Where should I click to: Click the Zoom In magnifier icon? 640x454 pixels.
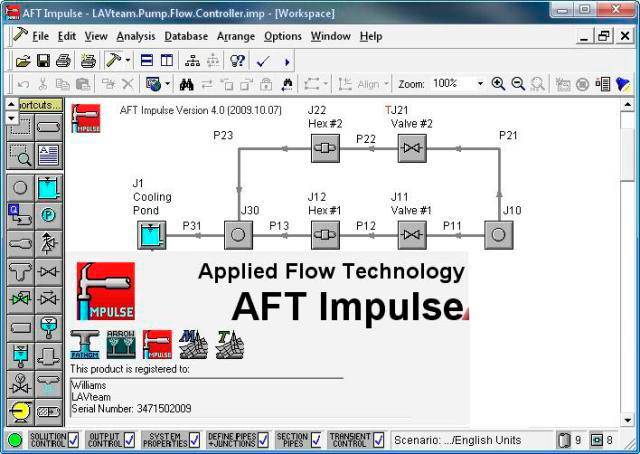click(498, 85)
